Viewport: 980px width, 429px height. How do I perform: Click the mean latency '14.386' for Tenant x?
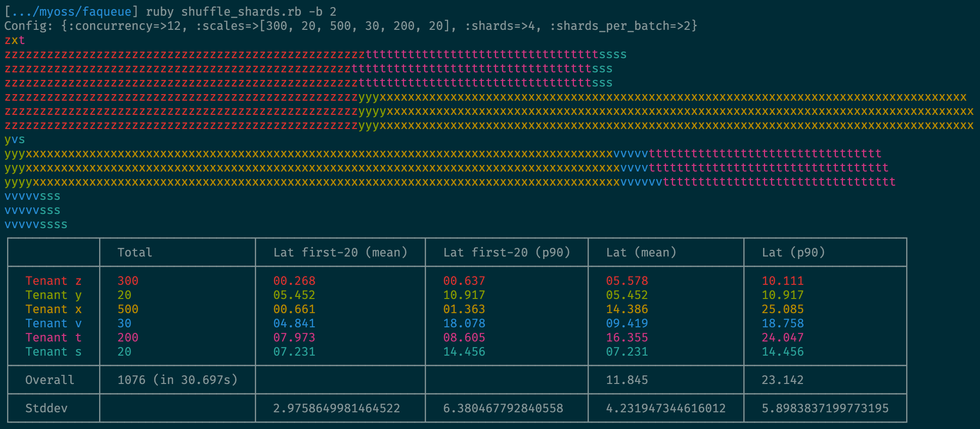point(627,309)
